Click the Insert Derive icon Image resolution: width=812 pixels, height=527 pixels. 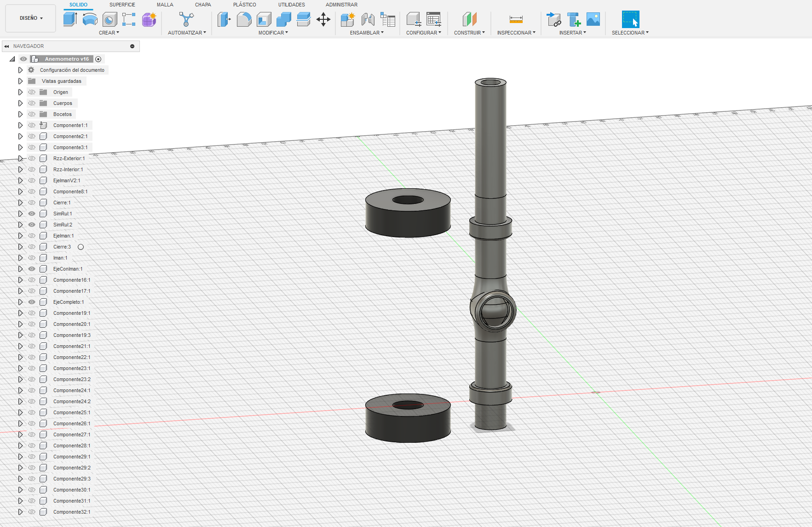click(x=553, y=19)
